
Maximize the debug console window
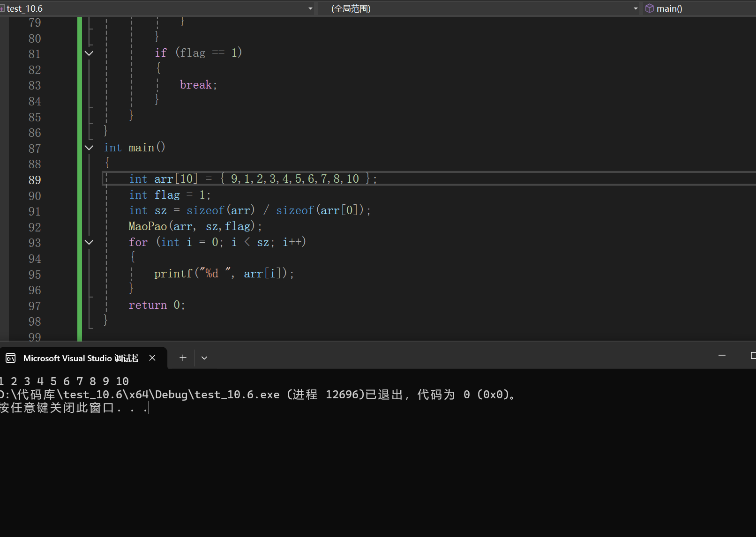pyautogui.click(x=753, y=356)
